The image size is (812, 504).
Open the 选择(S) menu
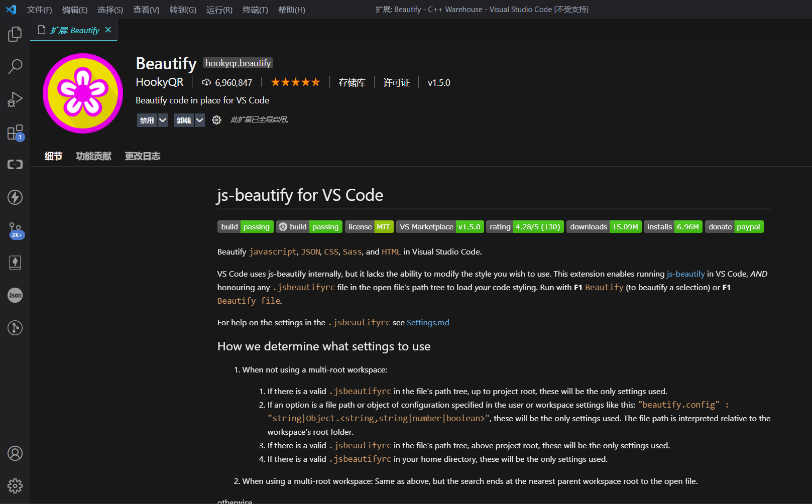point(110,10)
